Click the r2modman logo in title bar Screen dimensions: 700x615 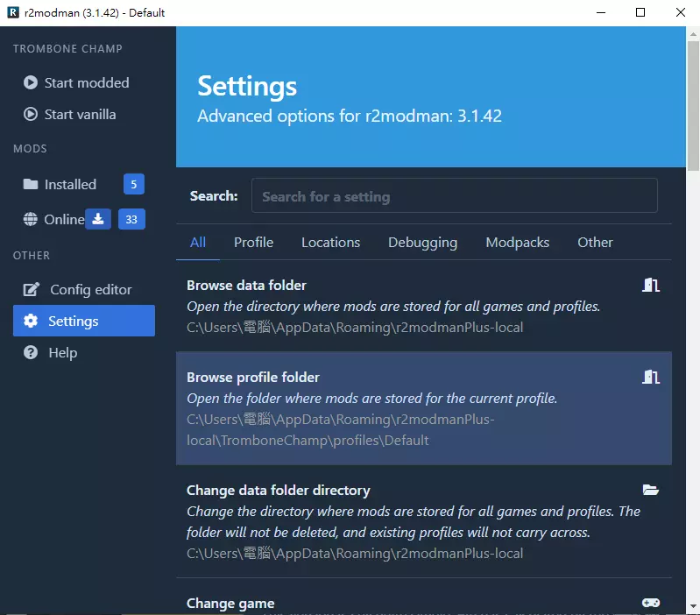click(x=13, y=12)
